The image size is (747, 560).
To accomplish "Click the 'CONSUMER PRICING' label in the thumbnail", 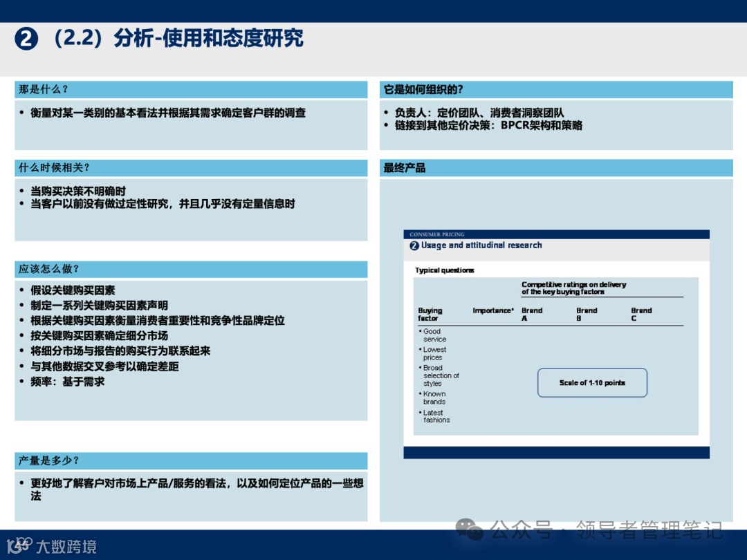I will coord(437,234).
